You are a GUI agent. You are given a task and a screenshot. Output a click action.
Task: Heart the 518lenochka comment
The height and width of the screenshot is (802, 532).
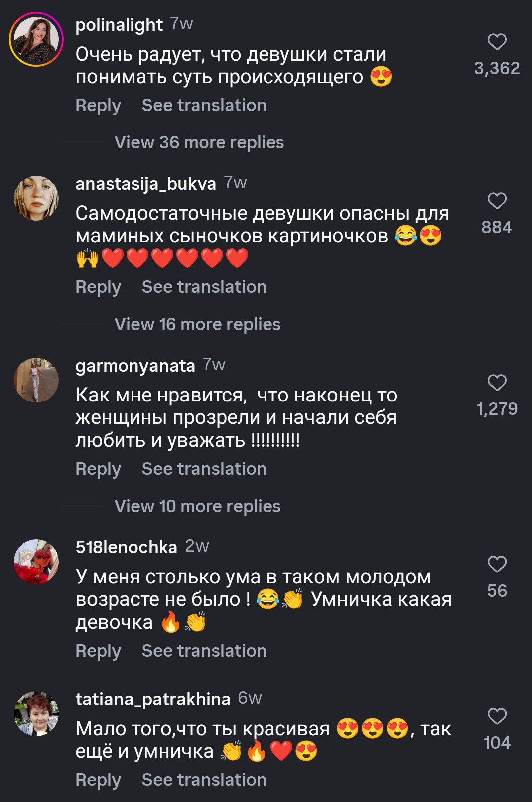pyautogui.click(x=497, y=565)
